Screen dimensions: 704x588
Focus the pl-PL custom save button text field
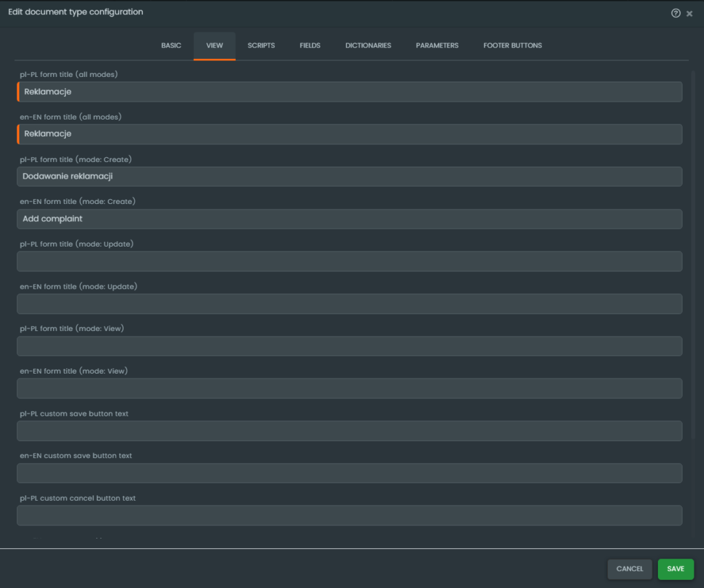(x=349, y=431)
